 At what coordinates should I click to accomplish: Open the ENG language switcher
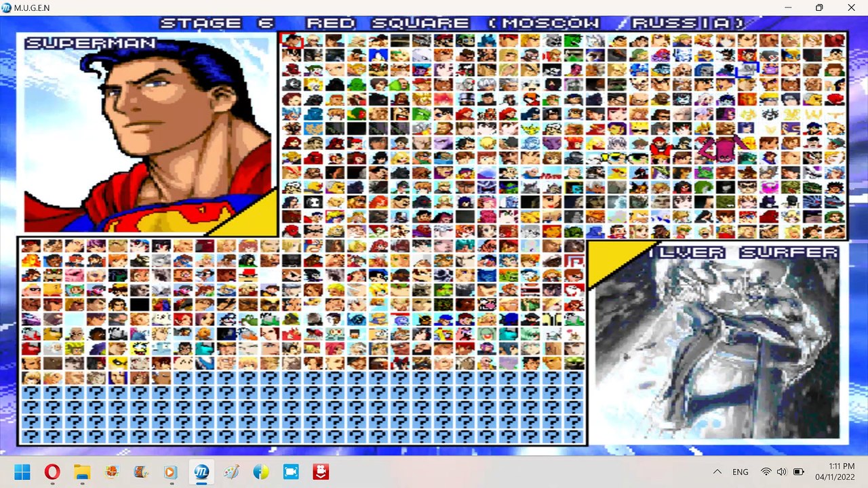coord(741,472)
